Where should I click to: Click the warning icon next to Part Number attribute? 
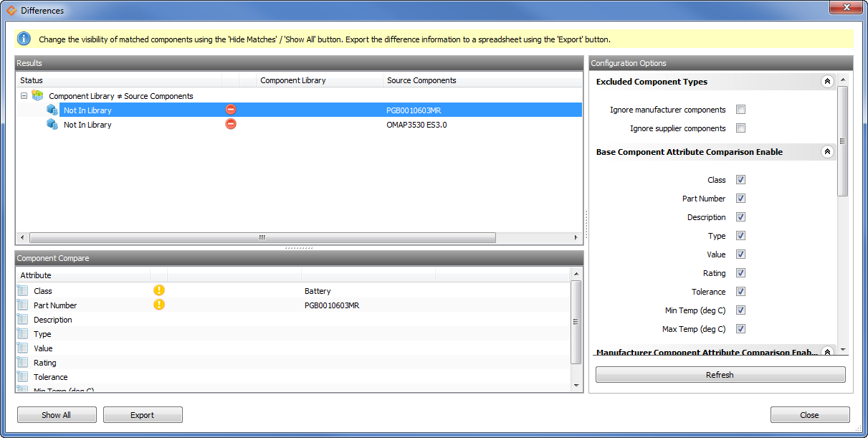coord(159,305)
